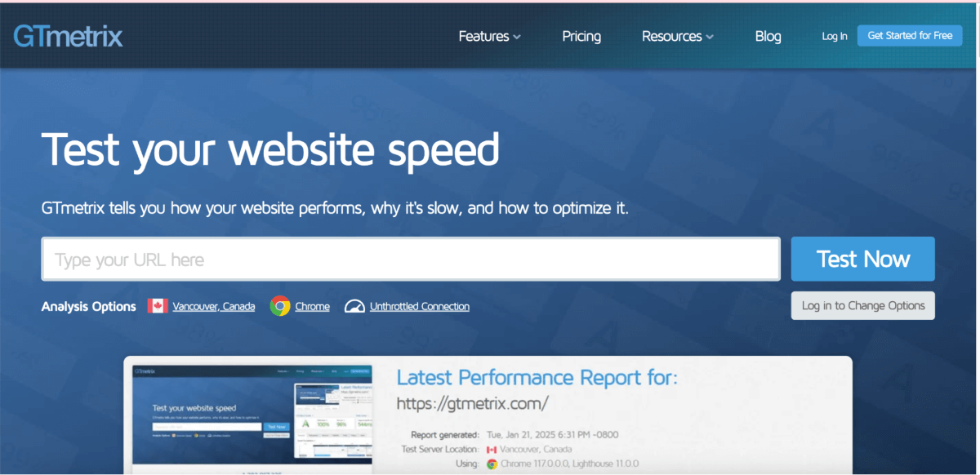
Task: Click the Canada flag icon in Analysis Options
Action: [158, 306]
